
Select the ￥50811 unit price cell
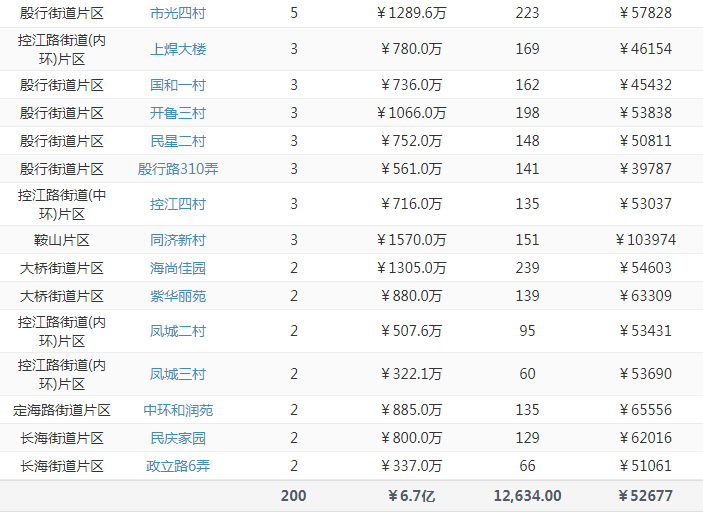tap(646, 141)
